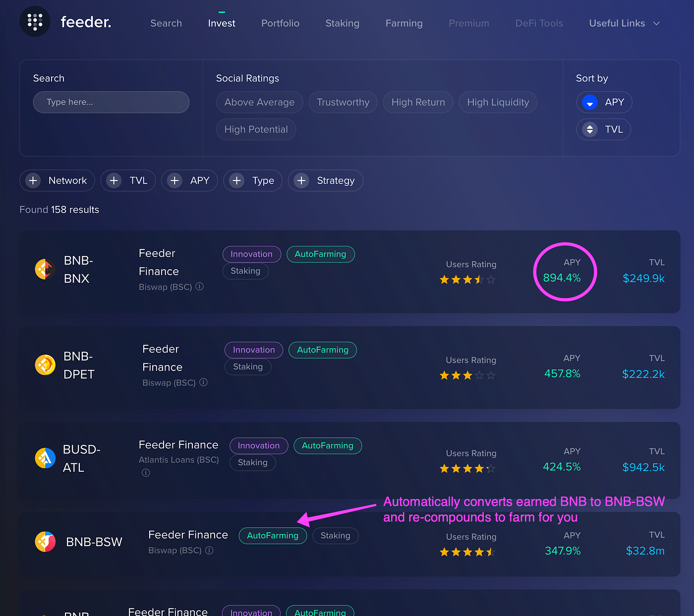Select the Premium nav item

coord(469,23)
